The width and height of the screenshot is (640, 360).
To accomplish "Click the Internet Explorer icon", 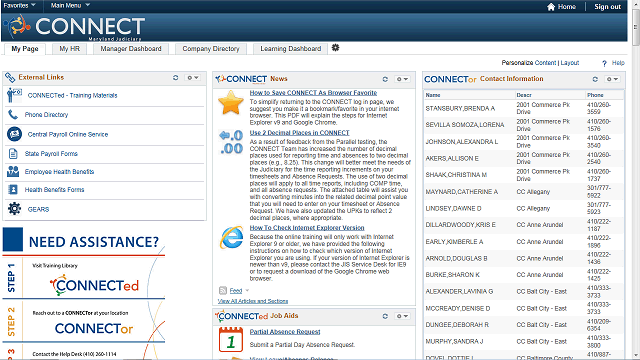I will [x=231, y=238].
